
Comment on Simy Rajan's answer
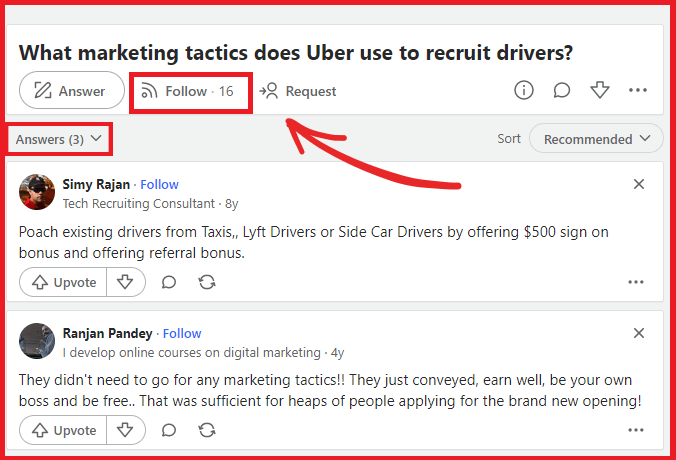pyautogui.click(x=169, y=282)
